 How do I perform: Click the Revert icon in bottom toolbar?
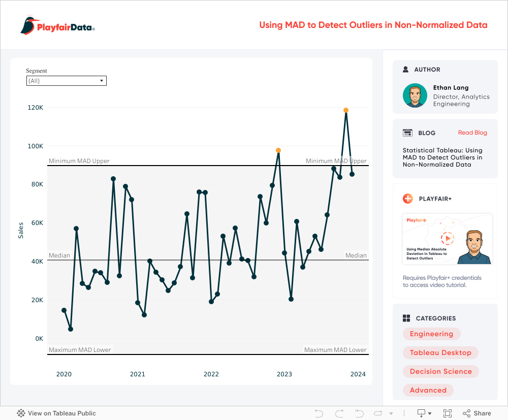click(x=359, y=413)
